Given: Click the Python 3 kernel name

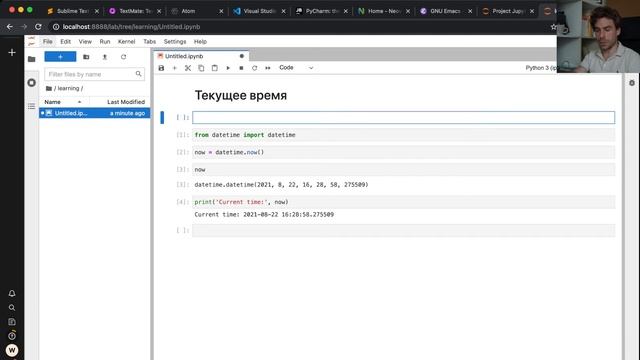Looking at the screenshot, I should 540,68.
